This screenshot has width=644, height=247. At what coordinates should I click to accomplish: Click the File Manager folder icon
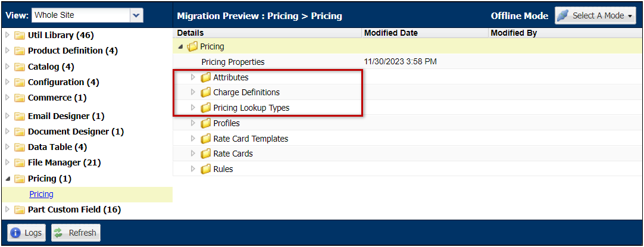point(19,162)
